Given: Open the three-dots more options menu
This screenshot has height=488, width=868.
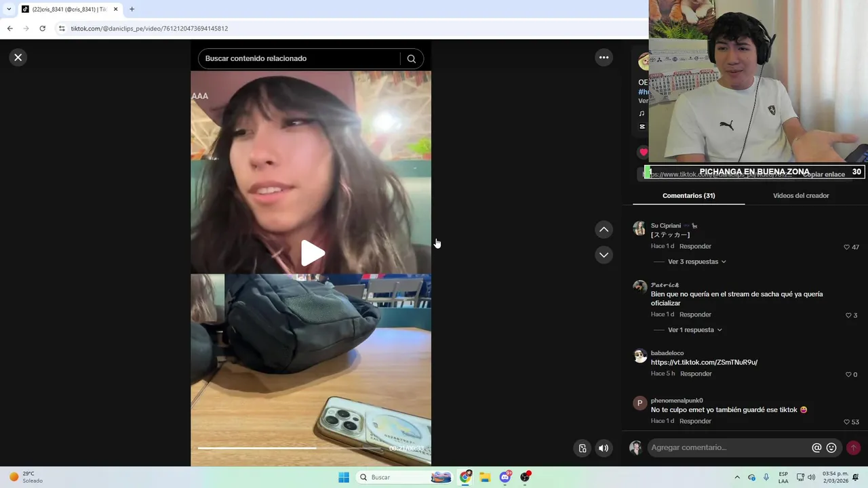Looking at the screenshot, I should 604,58.
